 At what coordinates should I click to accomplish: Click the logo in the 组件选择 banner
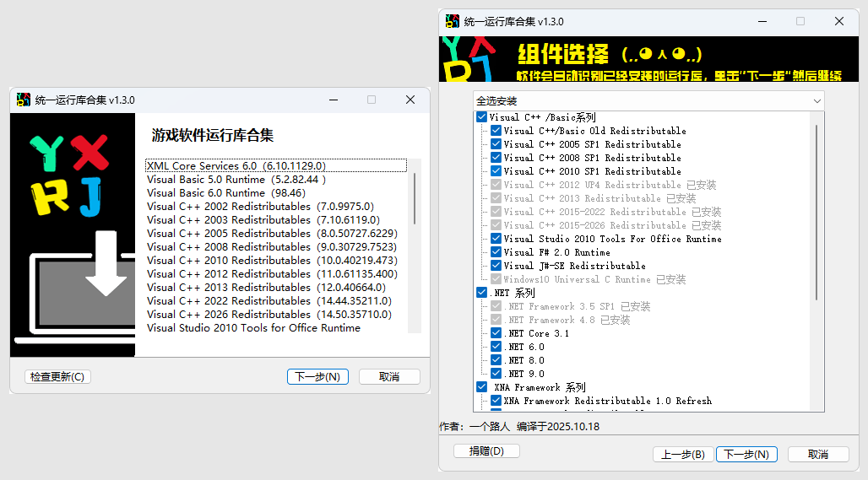(466, 59)
